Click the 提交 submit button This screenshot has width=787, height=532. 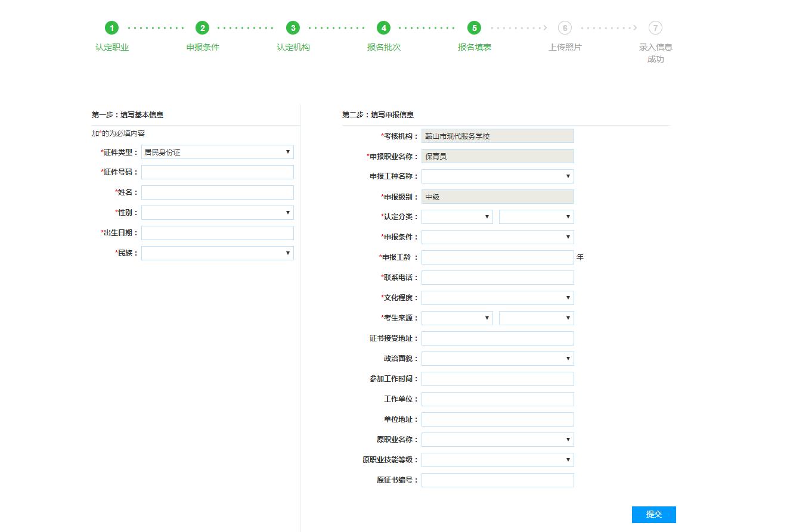pos(653,515)
